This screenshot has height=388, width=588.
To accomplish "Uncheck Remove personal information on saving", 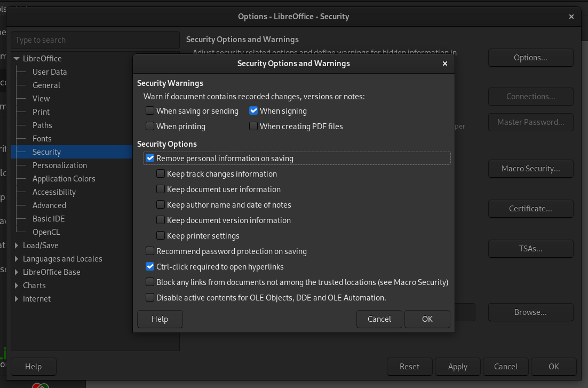I will tap(150, 158).
